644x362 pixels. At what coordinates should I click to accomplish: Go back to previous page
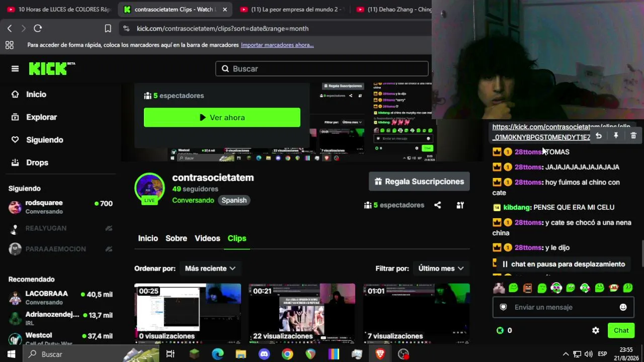10,29
